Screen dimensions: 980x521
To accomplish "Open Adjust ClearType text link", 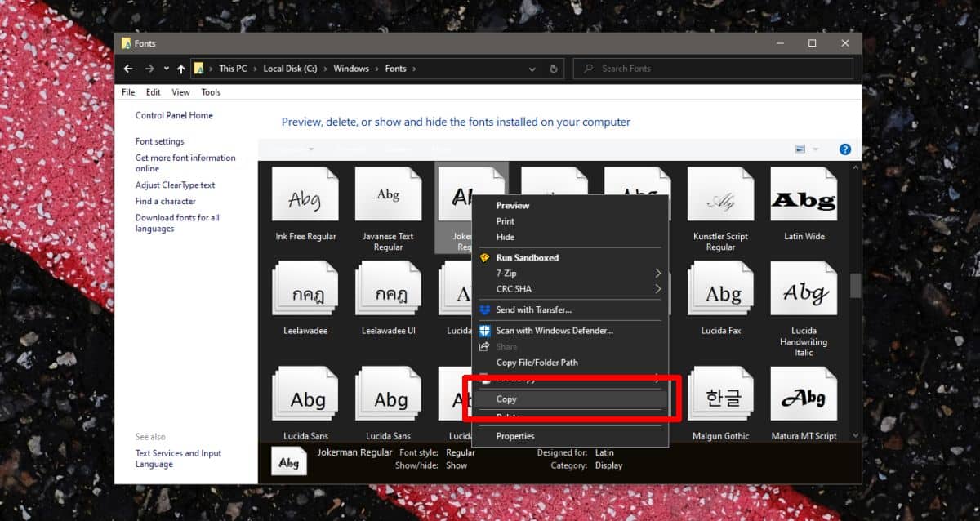I will pos(176,185).
